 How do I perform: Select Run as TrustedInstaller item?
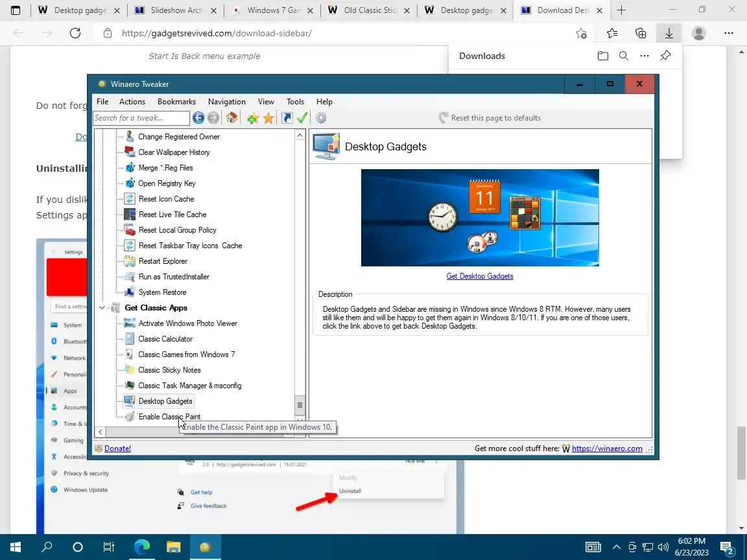[x=174, y=277]
